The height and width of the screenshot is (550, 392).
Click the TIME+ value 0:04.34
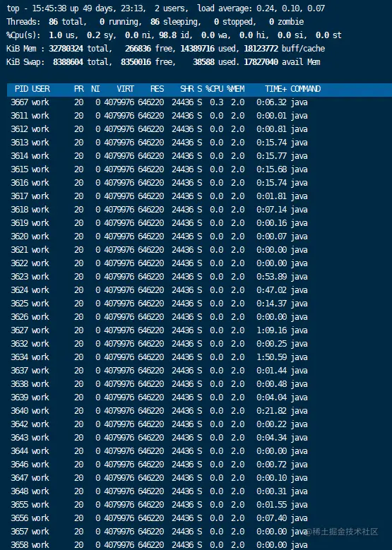[272, 438]
